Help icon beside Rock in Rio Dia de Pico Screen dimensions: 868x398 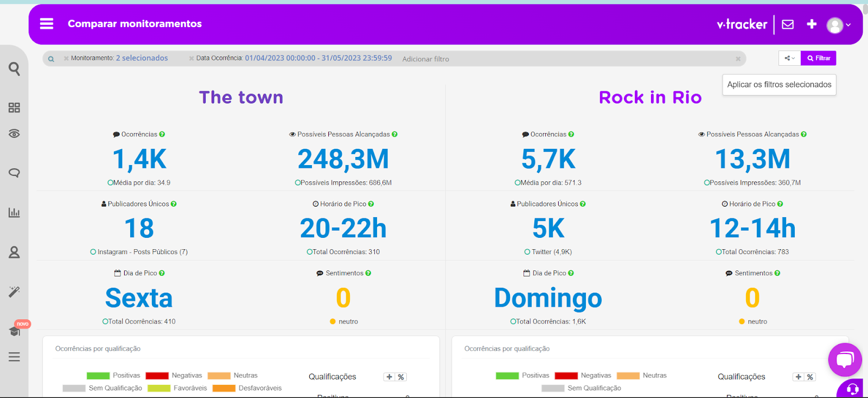[x=571, y=273]
